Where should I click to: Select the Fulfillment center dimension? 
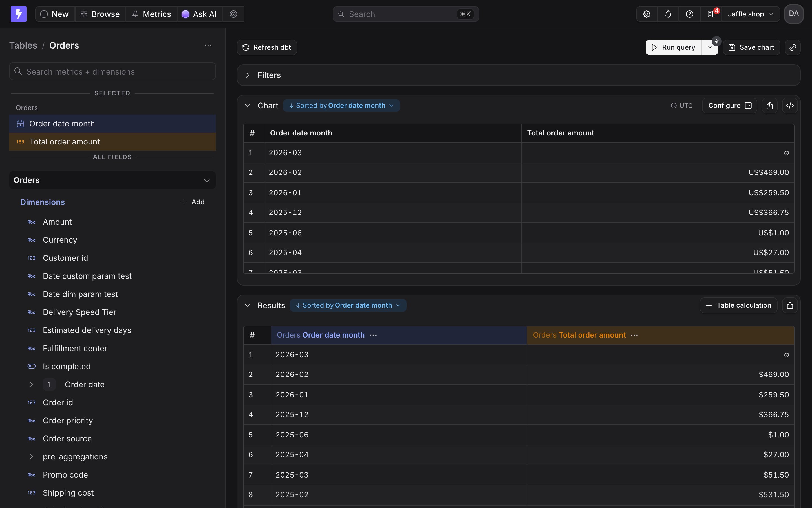(x=112, y=349)
